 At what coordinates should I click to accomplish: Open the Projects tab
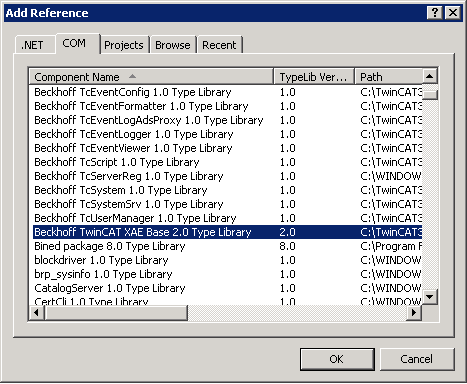[124, 45]
